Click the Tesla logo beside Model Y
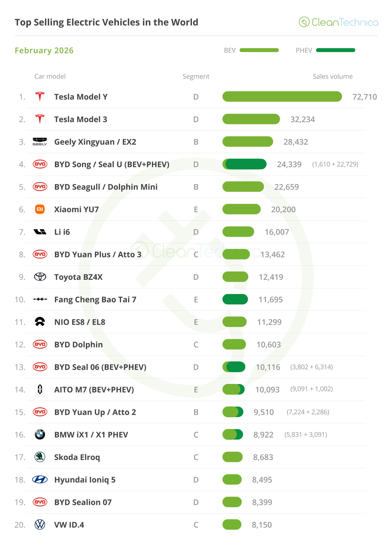The image size is (392, 555). tap(40, 97)
